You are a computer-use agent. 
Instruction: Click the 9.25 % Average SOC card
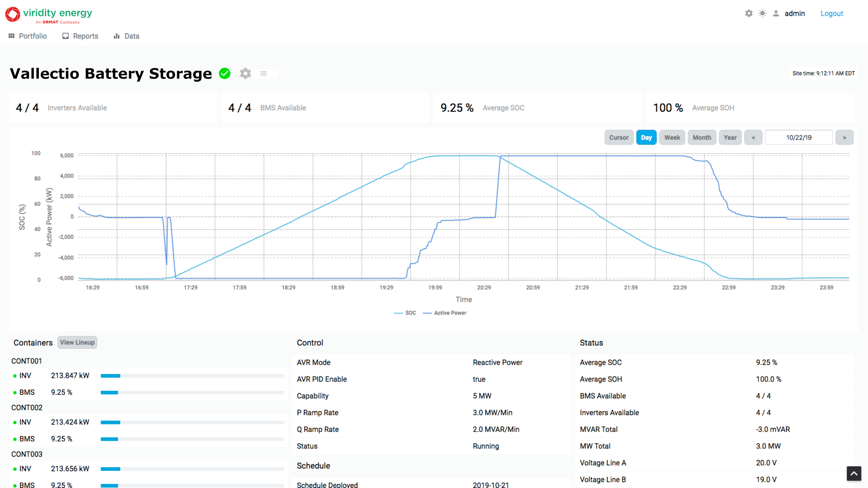pos(537,108)
